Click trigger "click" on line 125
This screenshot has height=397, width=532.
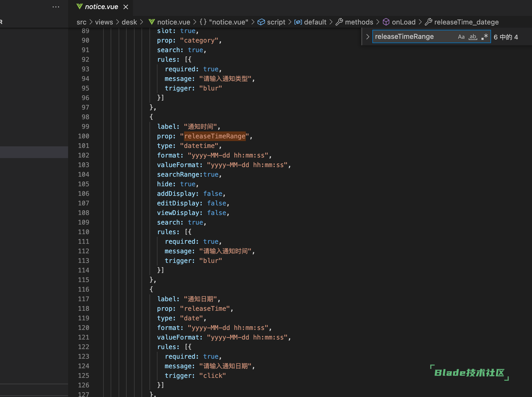click(213, 376)
